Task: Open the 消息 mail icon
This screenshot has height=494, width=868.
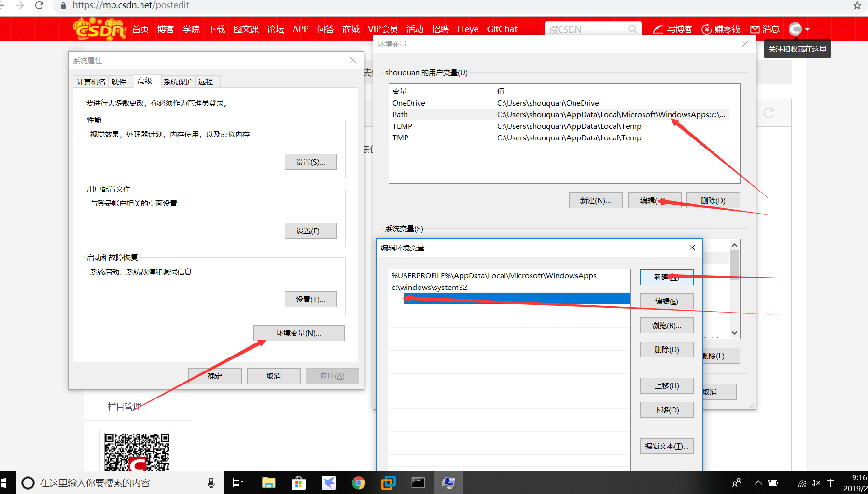Action: coord(755,29)
